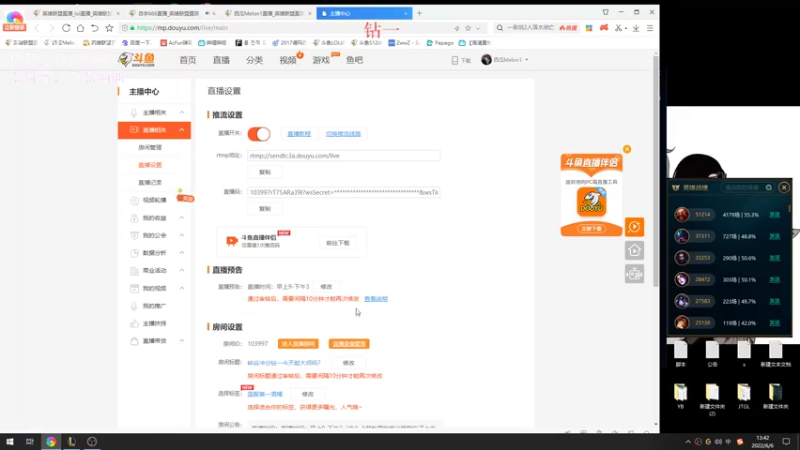Toggle the 直播开关 live switch
Image resolution: width=800 pixels, height=450 pixels.
point(259,134)
